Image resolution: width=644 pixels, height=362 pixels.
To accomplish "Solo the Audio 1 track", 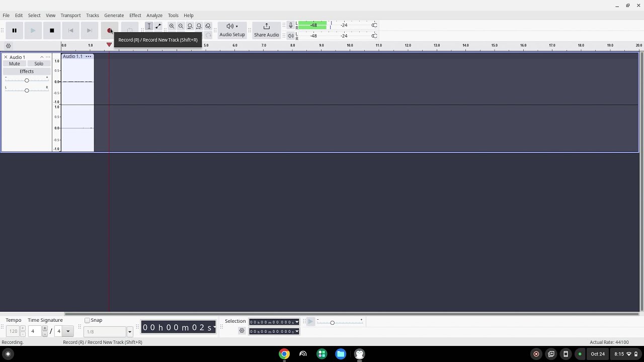I will coord(39,64).
